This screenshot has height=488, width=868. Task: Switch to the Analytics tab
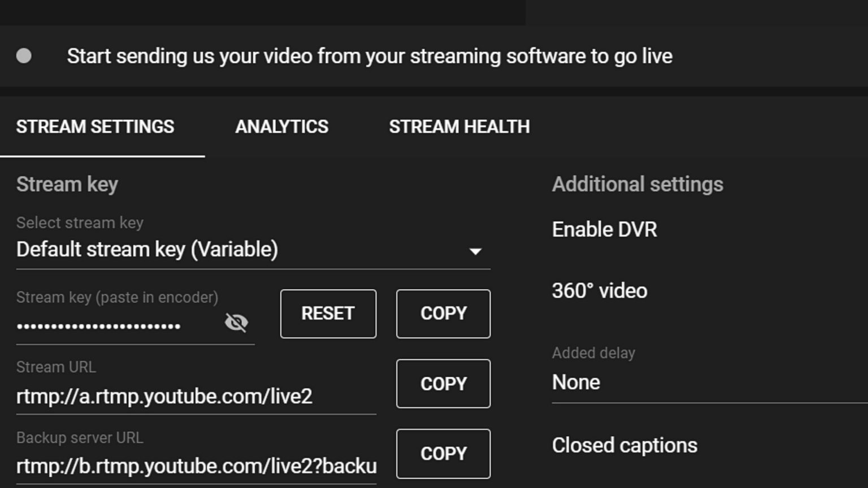click(281, 127)
